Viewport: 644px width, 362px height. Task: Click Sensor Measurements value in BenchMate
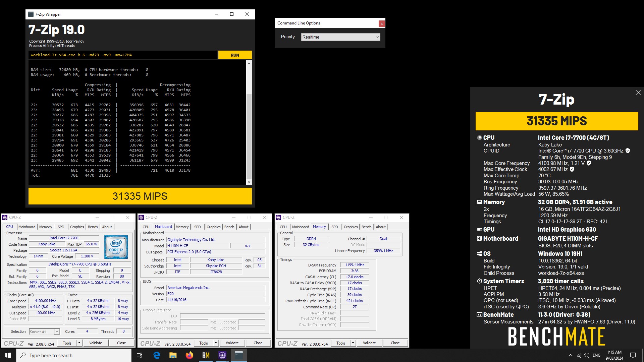tap(587, 322)
